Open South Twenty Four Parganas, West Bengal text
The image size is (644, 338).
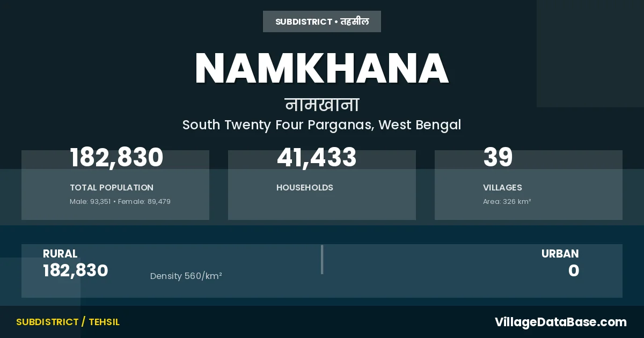point(321,125)
